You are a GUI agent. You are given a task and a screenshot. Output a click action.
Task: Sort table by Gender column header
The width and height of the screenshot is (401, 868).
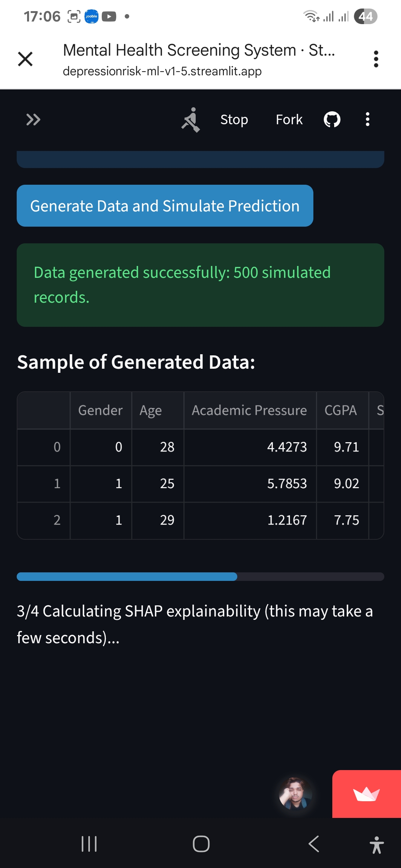pyautogui.click(x=100, y=410)
